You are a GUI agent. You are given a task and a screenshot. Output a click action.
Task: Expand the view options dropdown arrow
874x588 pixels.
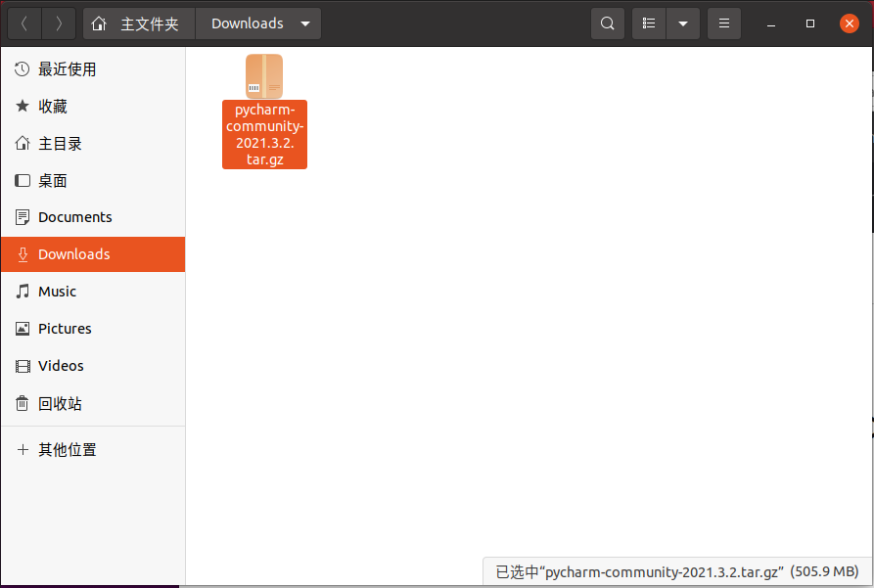point(683,23)
